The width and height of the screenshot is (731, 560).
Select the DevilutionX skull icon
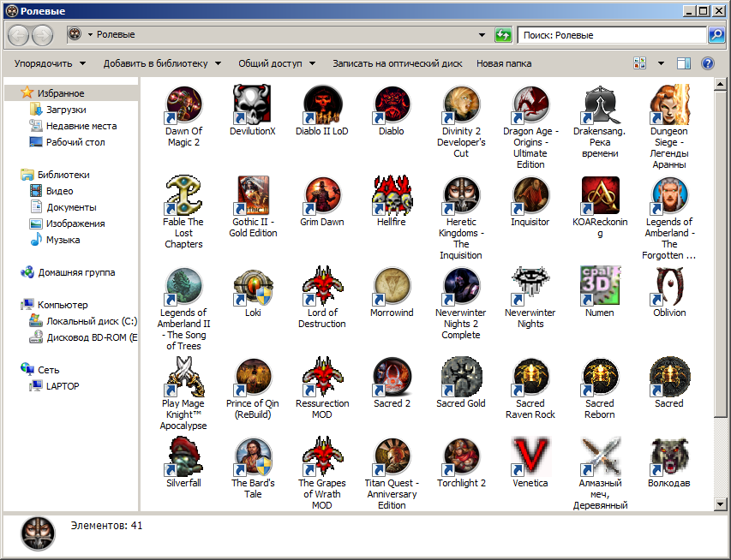[252, 104]
